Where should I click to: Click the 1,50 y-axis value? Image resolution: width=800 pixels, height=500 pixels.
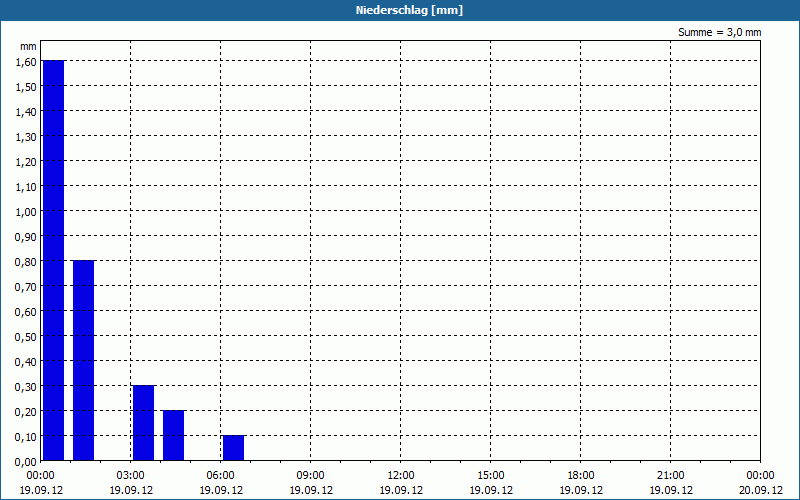coord(26,86)
